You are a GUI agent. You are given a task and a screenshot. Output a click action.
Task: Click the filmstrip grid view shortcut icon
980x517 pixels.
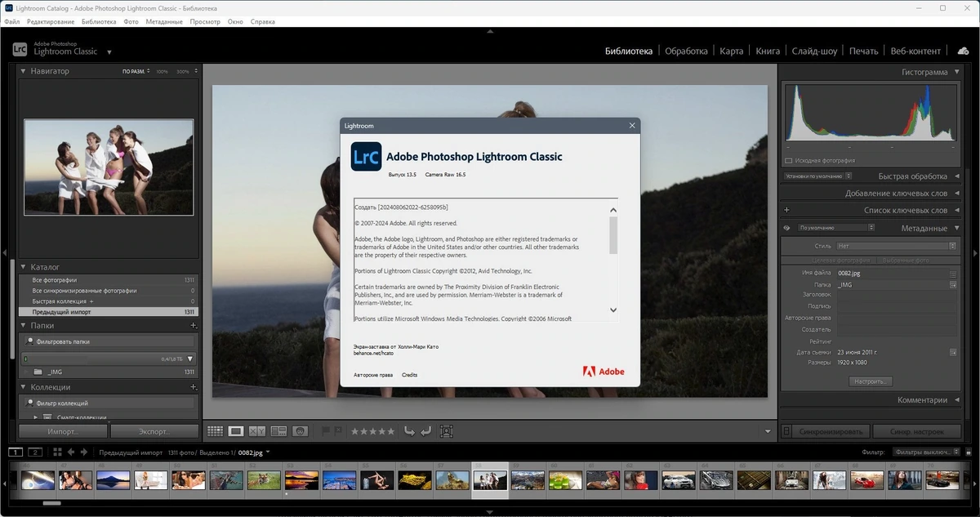[56, 452]
